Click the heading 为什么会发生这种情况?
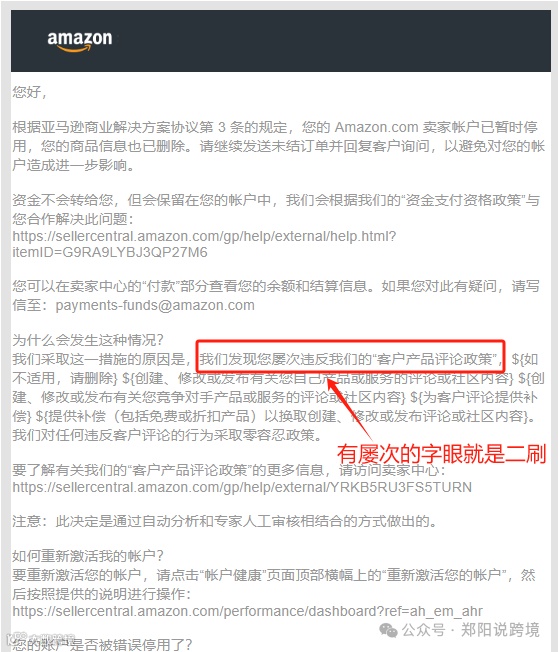558x652 pixels. pos(88,340)
